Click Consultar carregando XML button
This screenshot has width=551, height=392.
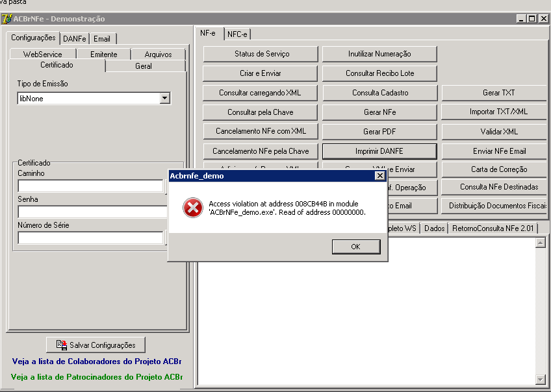[x=261, y=93]
